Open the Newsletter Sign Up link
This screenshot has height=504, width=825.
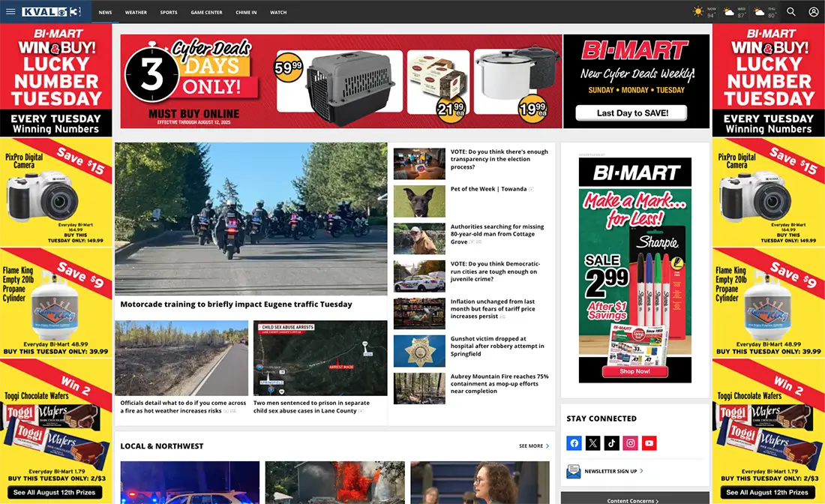[613, 472]
